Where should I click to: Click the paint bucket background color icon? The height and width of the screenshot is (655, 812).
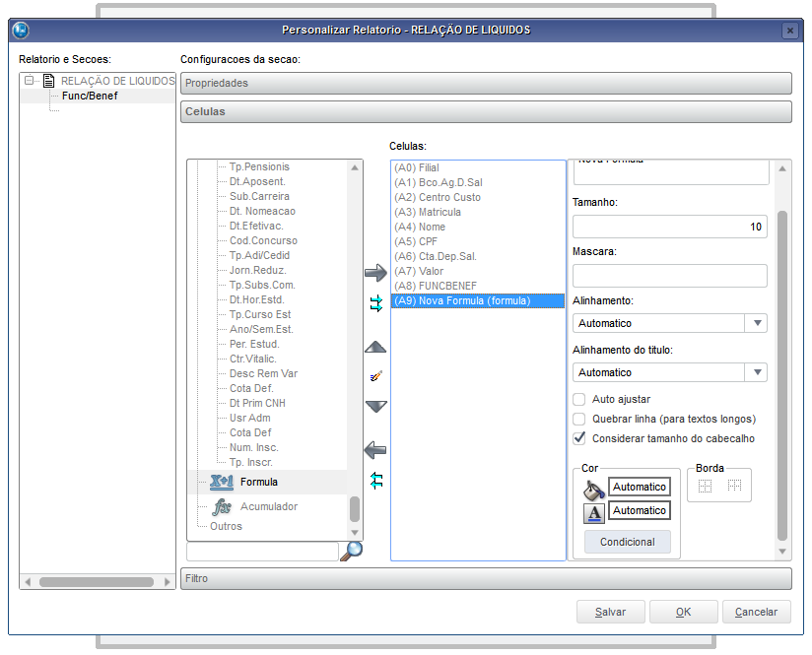pos(594,490)
